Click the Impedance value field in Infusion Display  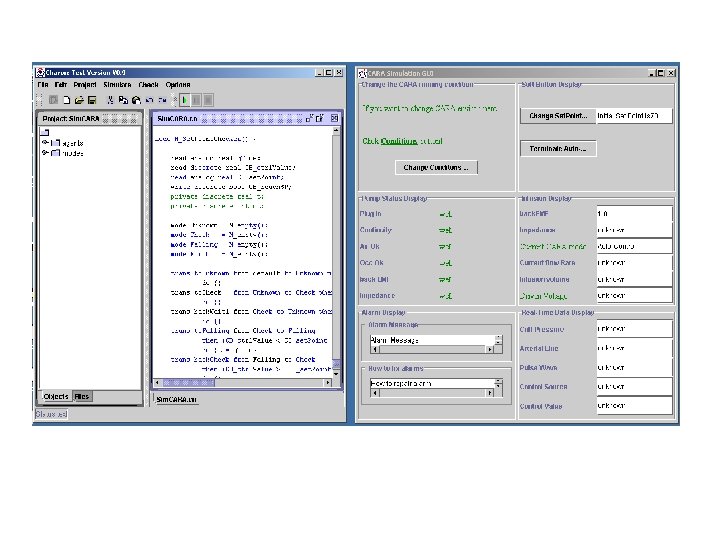point(634,230)
